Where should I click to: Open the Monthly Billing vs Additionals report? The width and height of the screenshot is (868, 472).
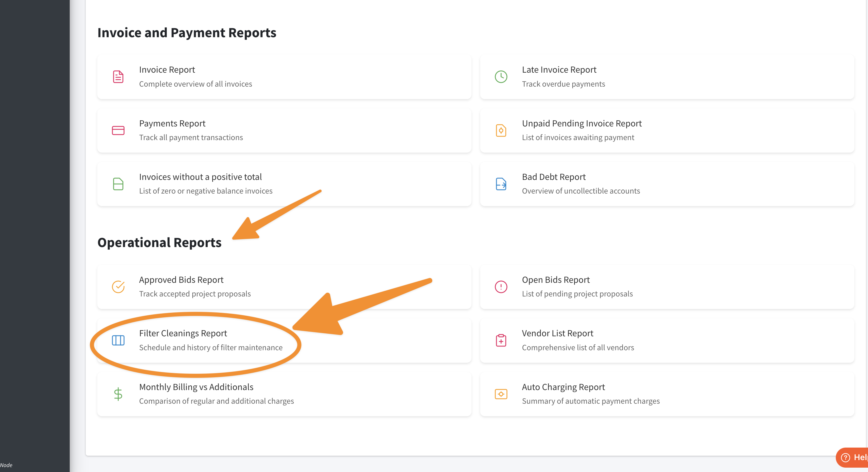[x=196, y=387]
